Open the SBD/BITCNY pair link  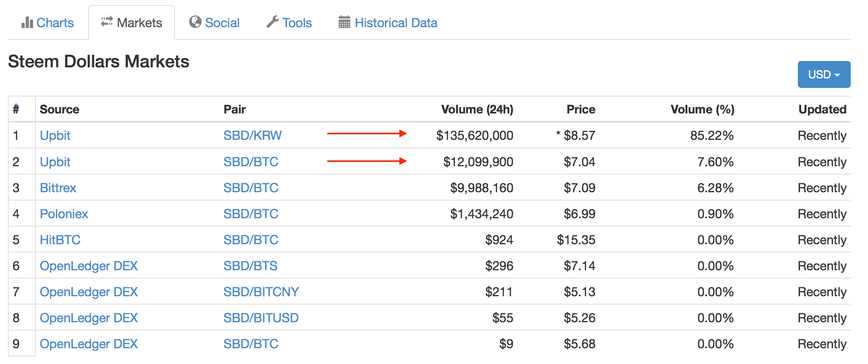click(x=261, y=292)
